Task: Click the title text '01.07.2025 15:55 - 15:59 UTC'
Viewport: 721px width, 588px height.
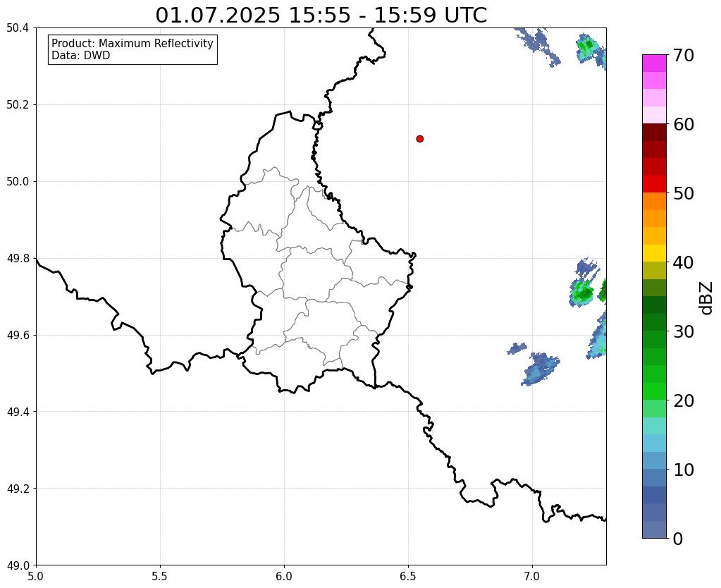Action: pos(321,16)
